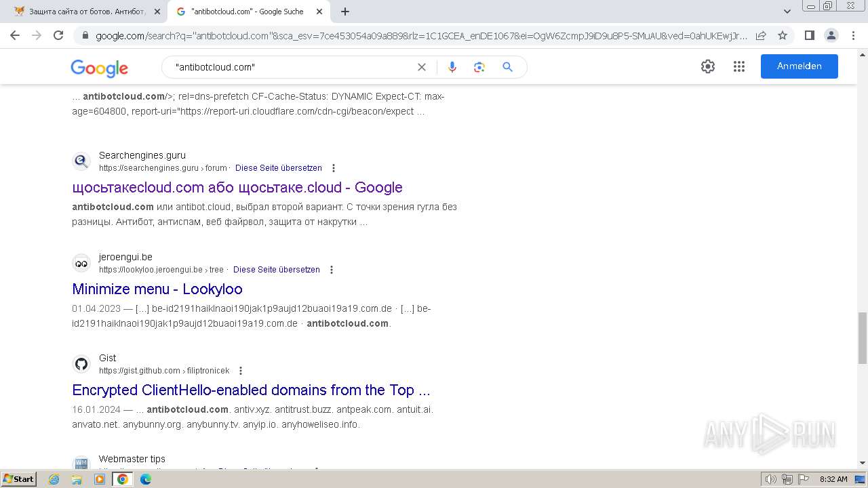Go forward one page
Screen dimensions: 868x488
[37, 35]
